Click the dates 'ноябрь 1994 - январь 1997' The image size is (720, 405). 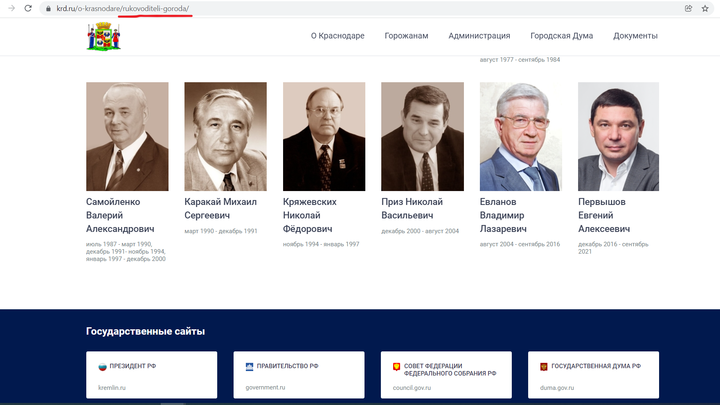[321, 244]
